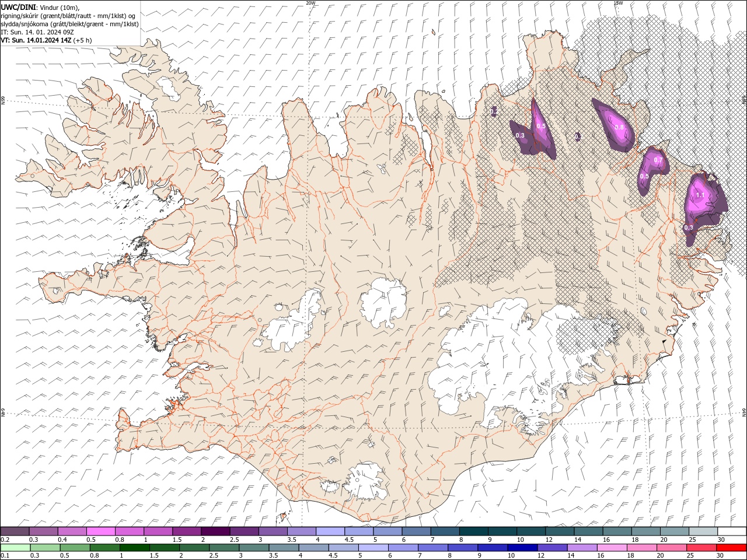Click the 'UWC/DINI: Vindur (10m),' title text
Screen dimensions: 747x560
40,7
